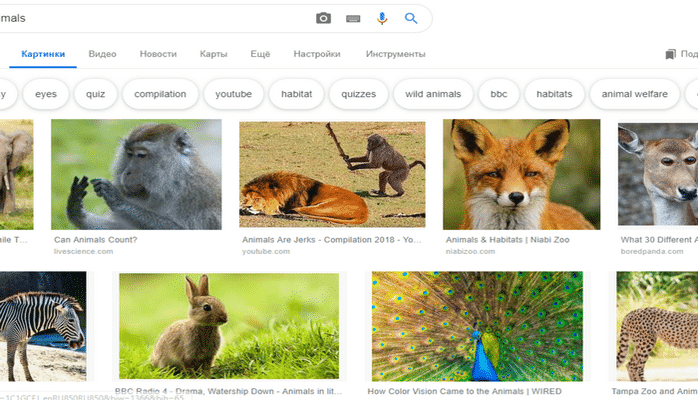
Task: Open the red fox image
Action: [521, 174]
